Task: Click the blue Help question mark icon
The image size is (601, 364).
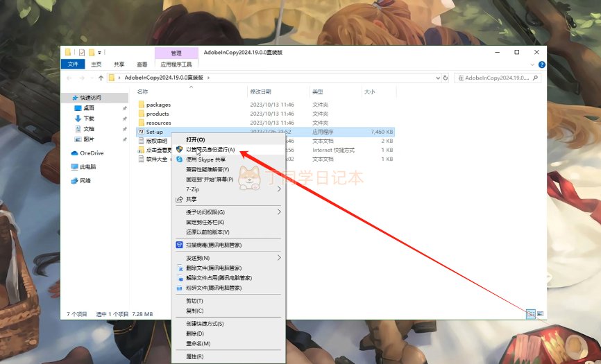Action: click(541, 64)
